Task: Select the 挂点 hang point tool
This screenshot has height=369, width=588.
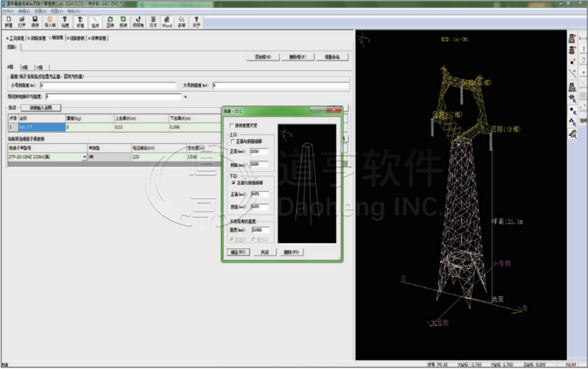Action: [x=95, y=22]
